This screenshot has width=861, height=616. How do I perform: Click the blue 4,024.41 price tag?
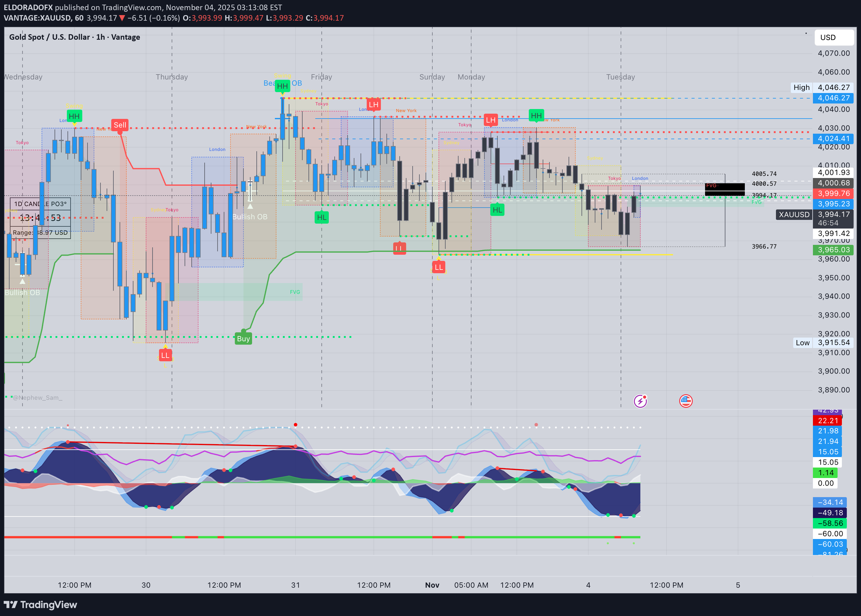[x=833, y=139]
